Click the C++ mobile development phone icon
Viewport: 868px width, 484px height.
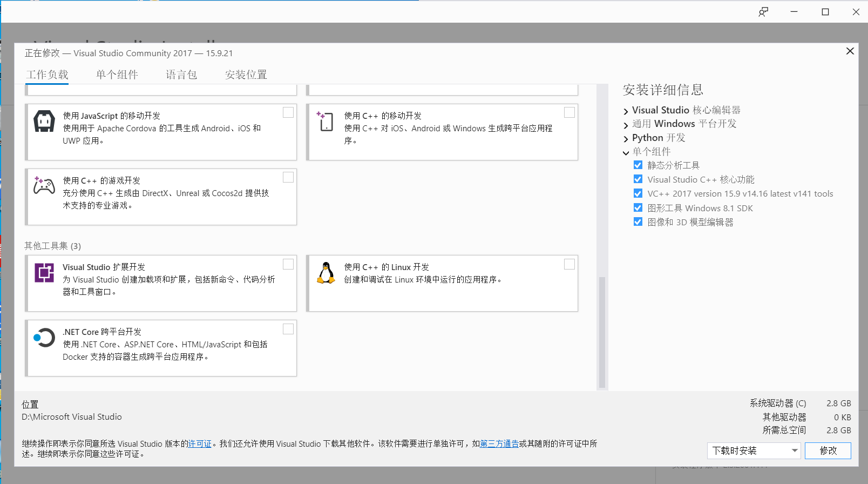(x=325, y=121)
